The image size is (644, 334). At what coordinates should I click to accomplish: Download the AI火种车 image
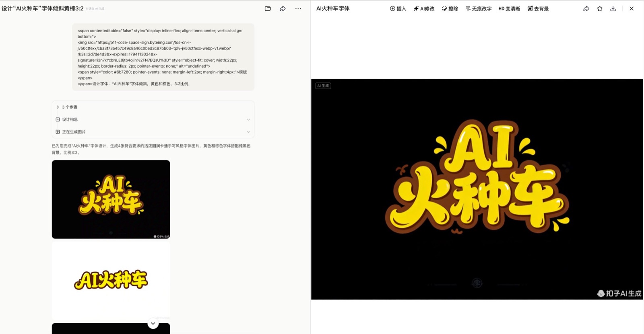pos(613,8)
